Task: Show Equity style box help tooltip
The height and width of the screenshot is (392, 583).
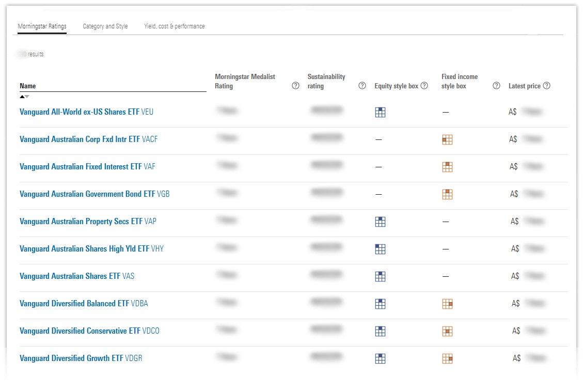Action: (424, 86)
